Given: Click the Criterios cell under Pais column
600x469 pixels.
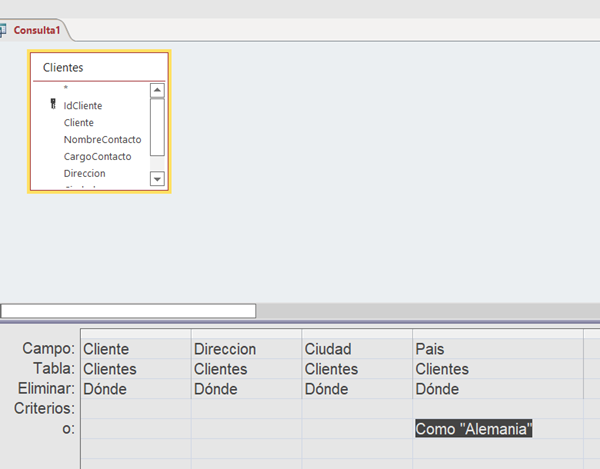Looking at the screenshot, I should [498, 409].
